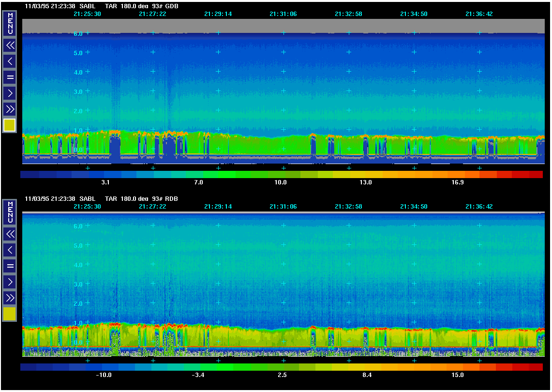Screen dimensions: 552x392
Task: Open the MENU button in the top panel
Action: tap(10, 23)
